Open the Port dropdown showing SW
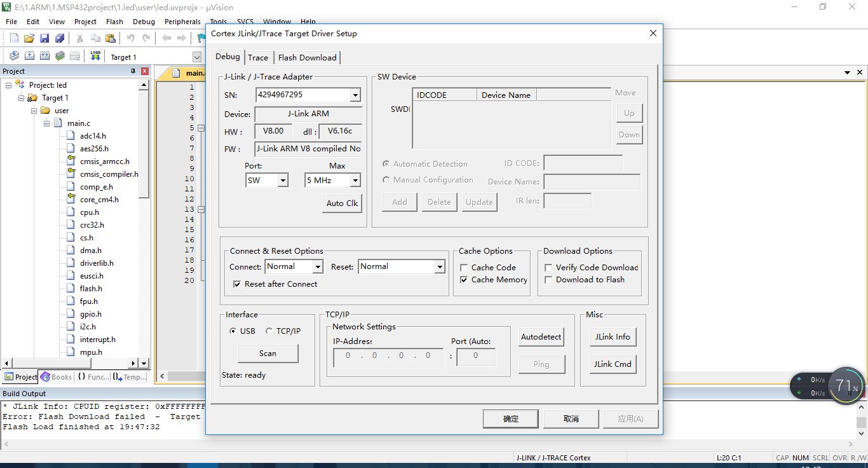This screenshot has height=468, width=868. coord(283,181)
